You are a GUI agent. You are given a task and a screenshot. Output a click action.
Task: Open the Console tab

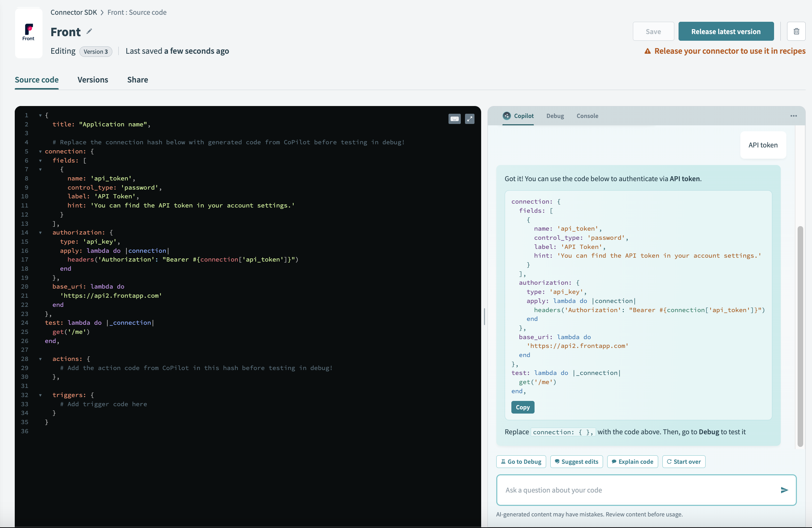[587, 116]
